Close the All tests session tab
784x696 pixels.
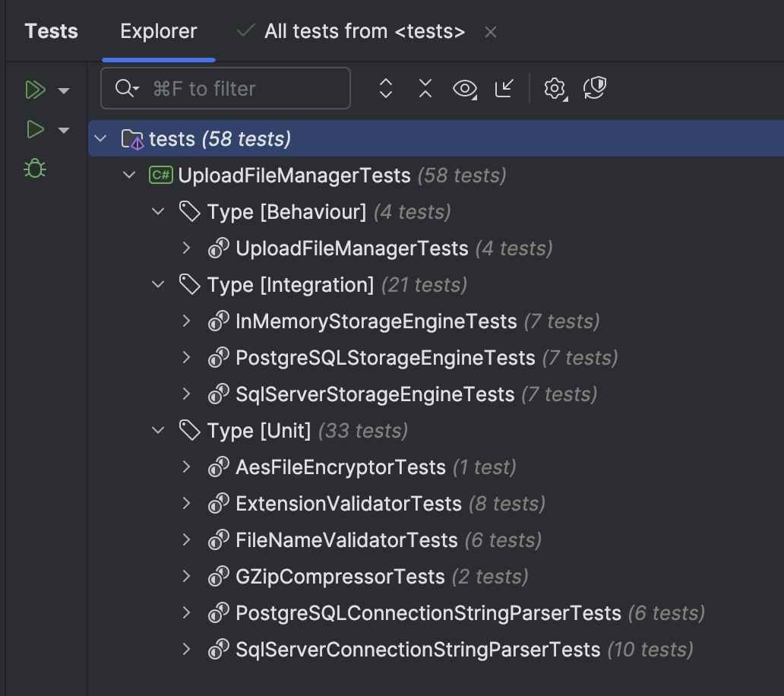coord(491,32)
